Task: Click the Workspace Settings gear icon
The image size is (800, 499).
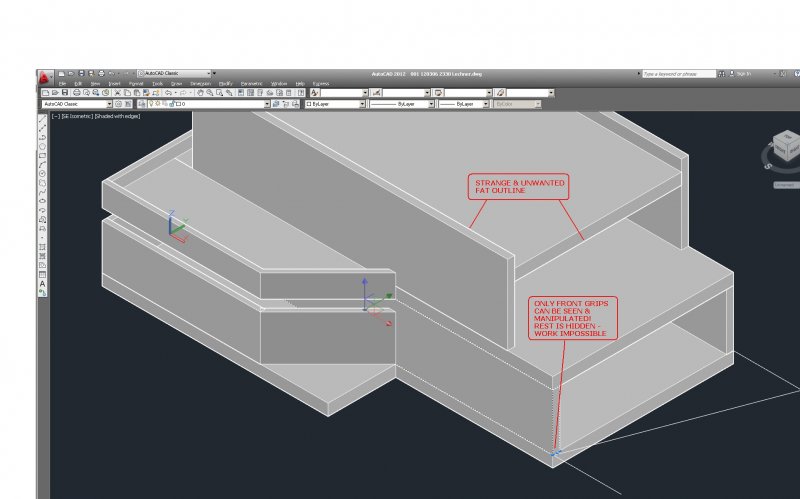Action: click(118, 104)
